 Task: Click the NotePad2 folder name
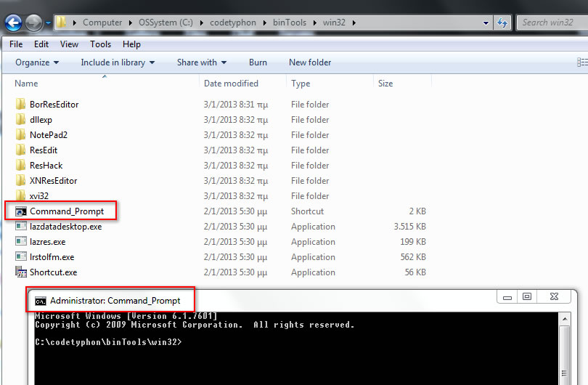[x=49, y=134]
